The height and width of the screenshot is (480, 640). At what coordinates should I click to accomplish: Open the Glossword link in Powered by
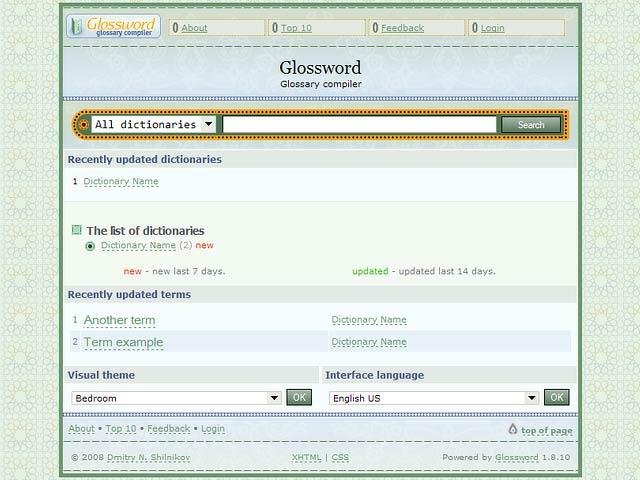(x=517, y=457)
